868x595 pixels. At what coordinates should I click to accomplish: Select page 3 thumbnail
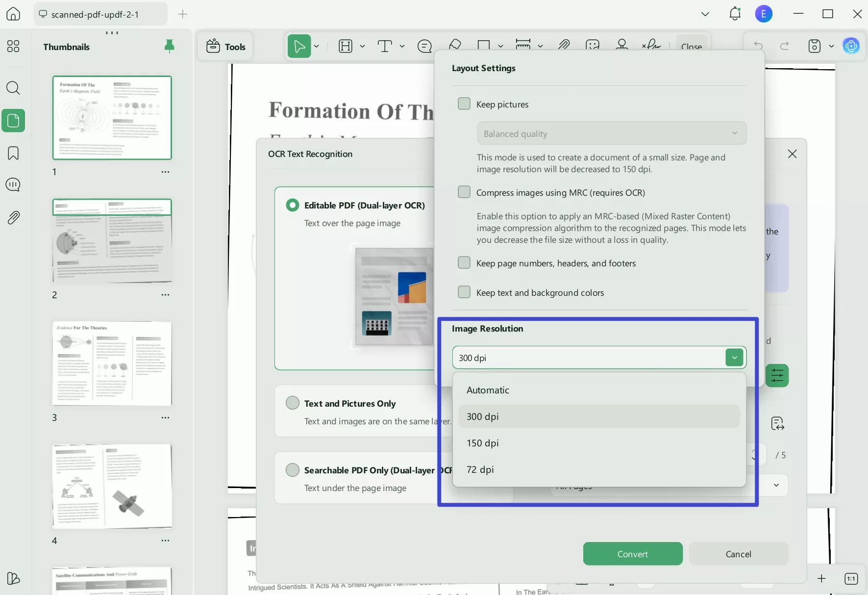[x=112, y=363]
